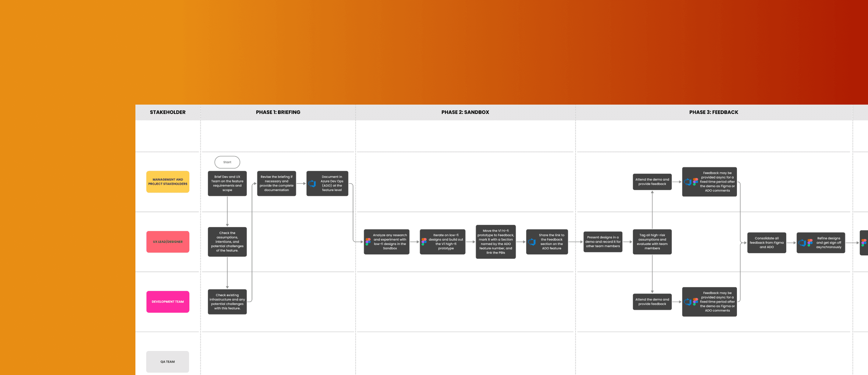Click Figma icon in Refine designs box

[x=810, y=243]
